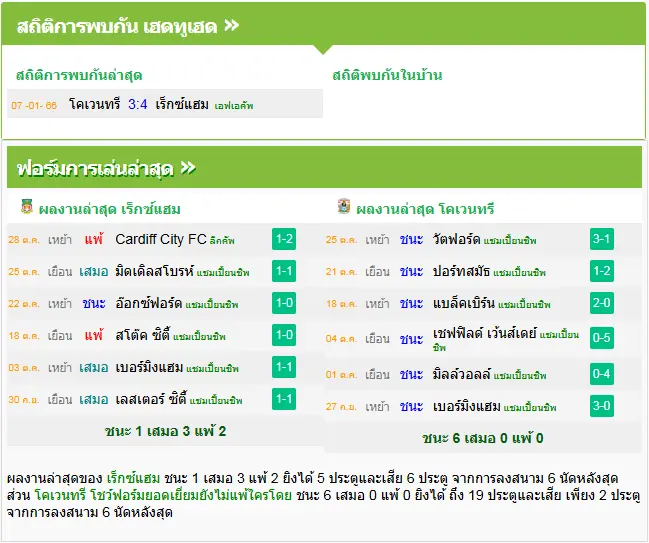Open the 3-1 score badge for Watford match
The width and height of the screenshot is (649, 543).
pyautogui.click(x=601, y=239)
